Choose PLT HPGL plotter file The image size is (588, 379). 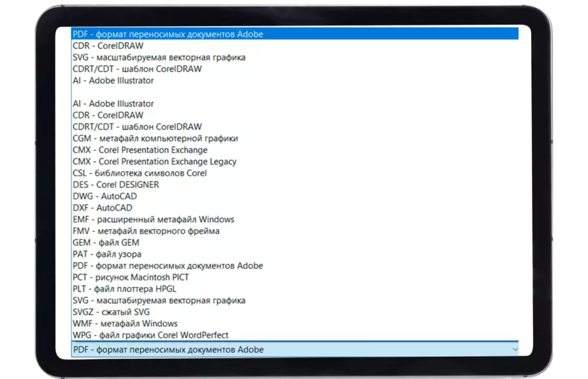point(125,289)
